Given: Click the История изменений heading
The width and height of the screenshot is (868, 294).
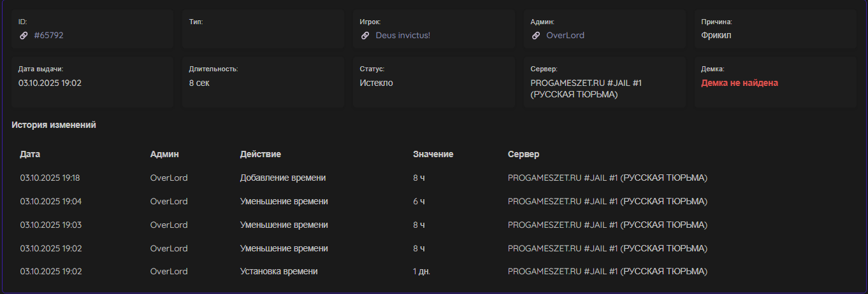Looking at the screenshot, I should (x=54, y=125).
